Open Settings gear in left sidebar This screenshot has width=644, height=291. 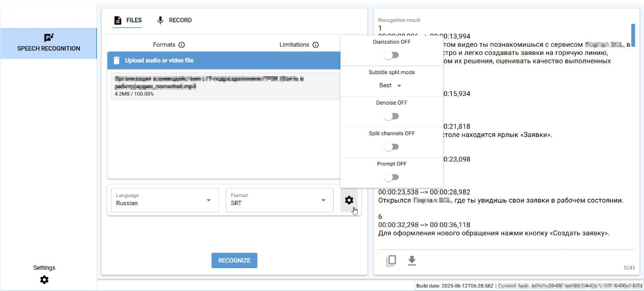click(x=44, y=279)
